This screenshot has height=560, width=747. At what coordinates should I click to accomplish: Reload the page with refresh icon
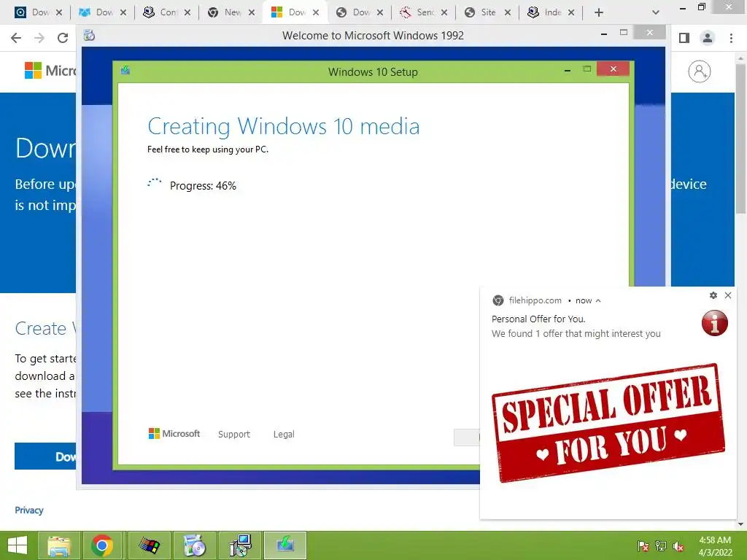tap(63, 38)
